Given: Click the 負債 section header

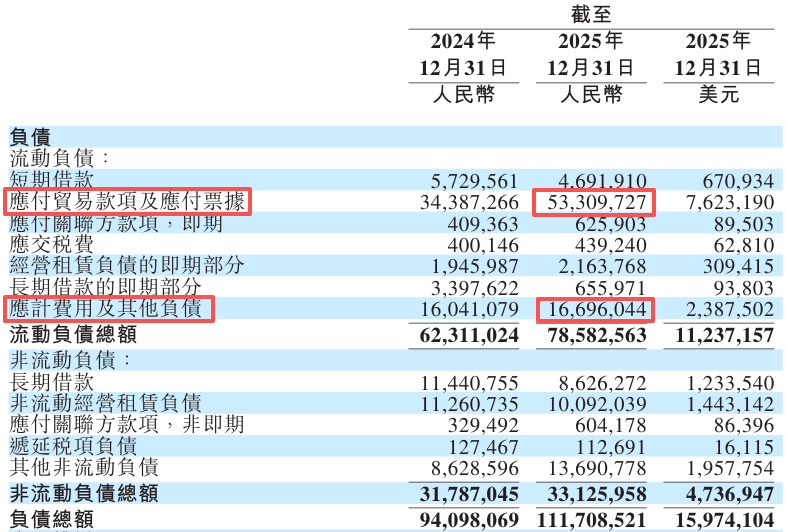Looking at the screenshot, I should click(30, 138).
